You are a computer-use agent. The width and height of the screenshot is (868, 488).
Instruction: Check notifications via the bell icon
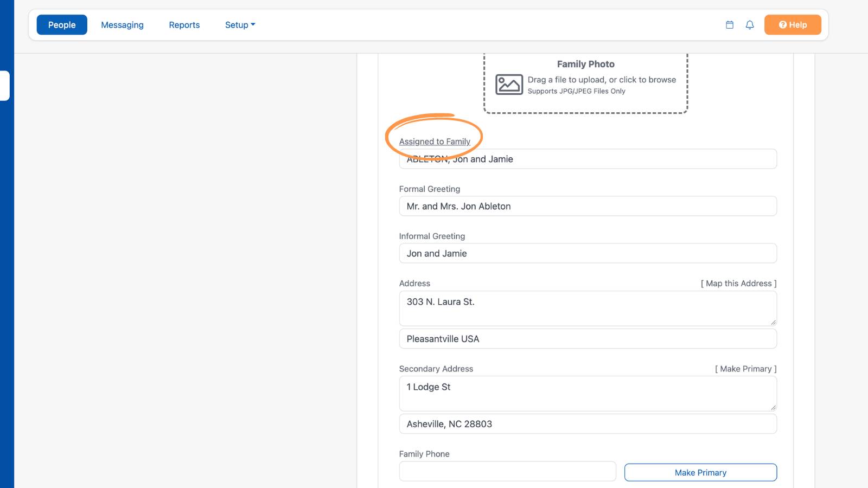(x=750, y=25)
